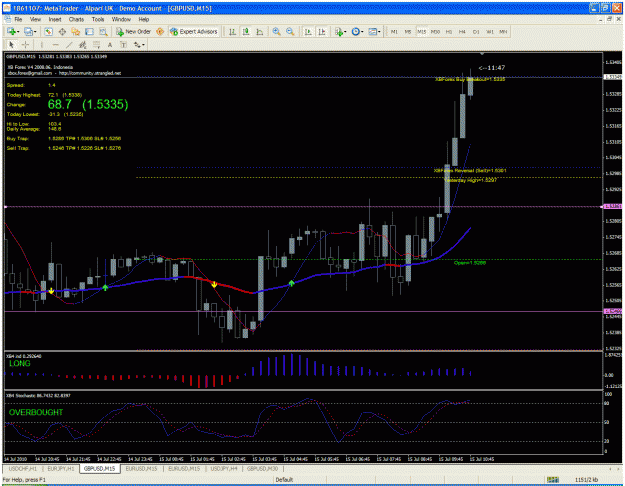Toggle the Expert Advisors button
Image resolution: width=625 pixels, height=486 pixels.
click(194, 31)
